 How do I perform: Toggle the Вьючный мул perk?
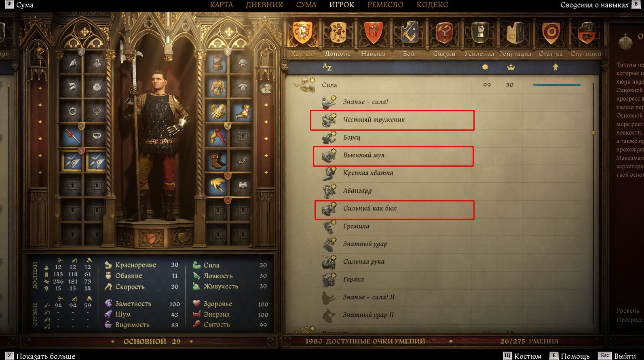pos(393,156)
